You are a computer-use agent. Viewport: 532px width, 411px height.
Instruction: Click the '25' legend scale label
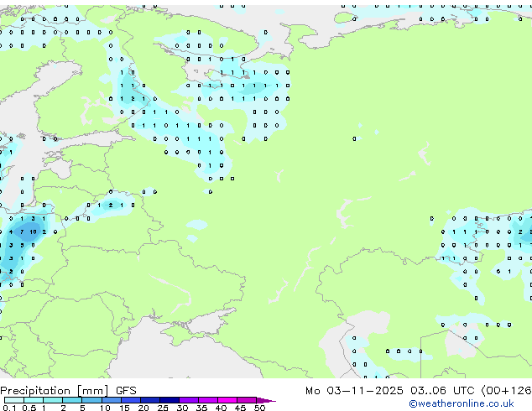[x=163, y=408]
